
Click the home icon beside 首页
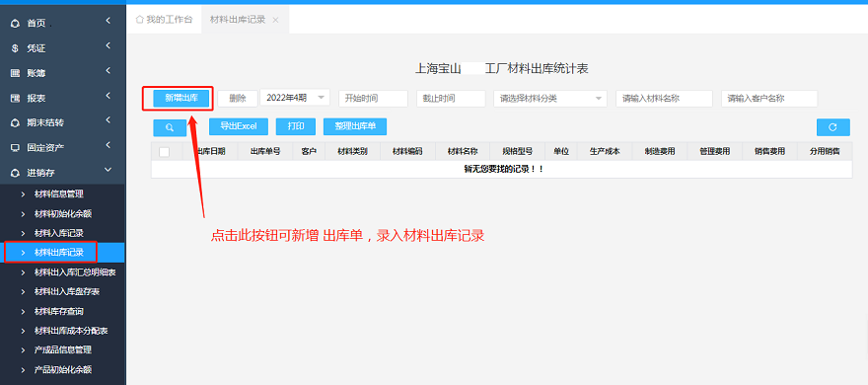(x=16, y=24)
